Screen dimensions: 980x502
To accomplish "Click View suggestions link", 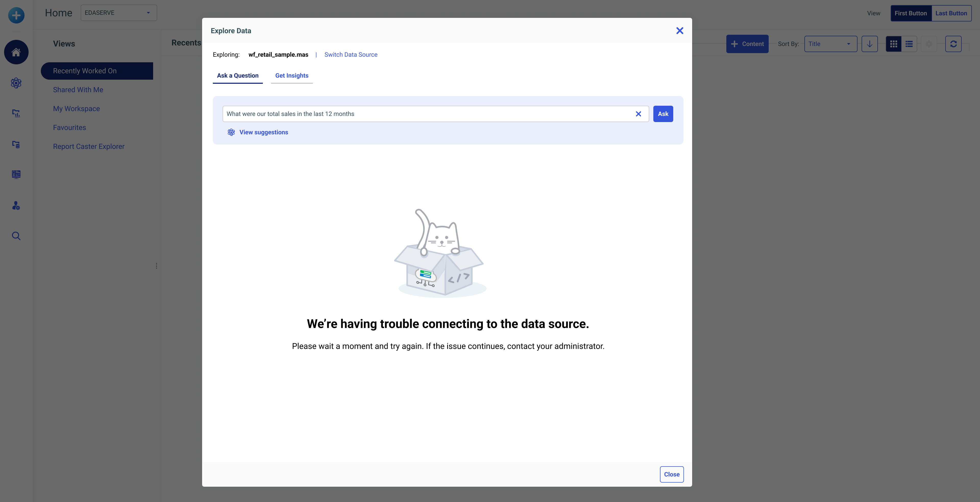I will [264, 133].
